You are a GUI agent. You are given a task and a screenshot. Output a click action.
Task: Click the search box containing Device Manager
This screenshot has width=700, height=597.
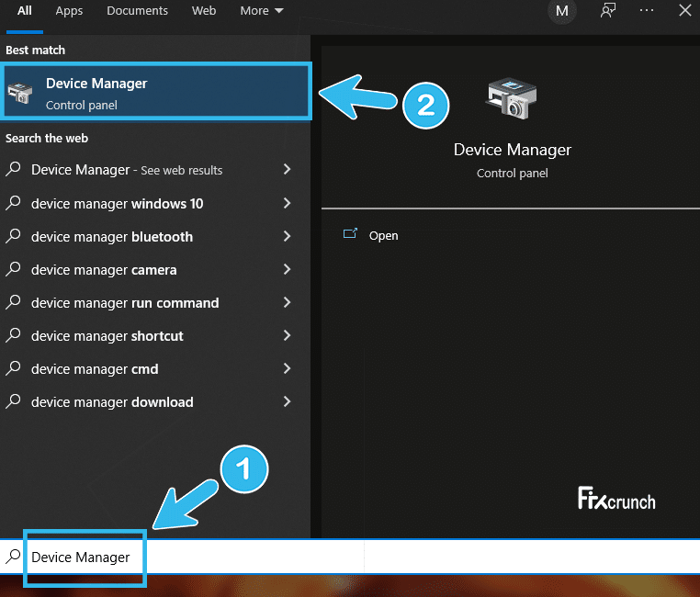click(x=350, y=557)
